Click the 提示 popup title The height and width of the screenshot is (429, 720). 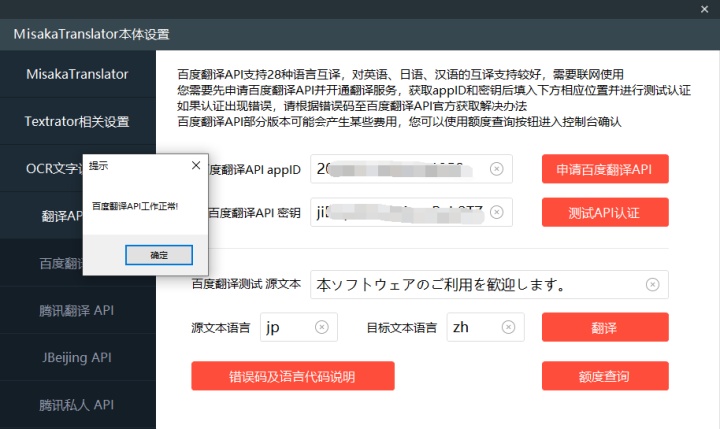98,166
